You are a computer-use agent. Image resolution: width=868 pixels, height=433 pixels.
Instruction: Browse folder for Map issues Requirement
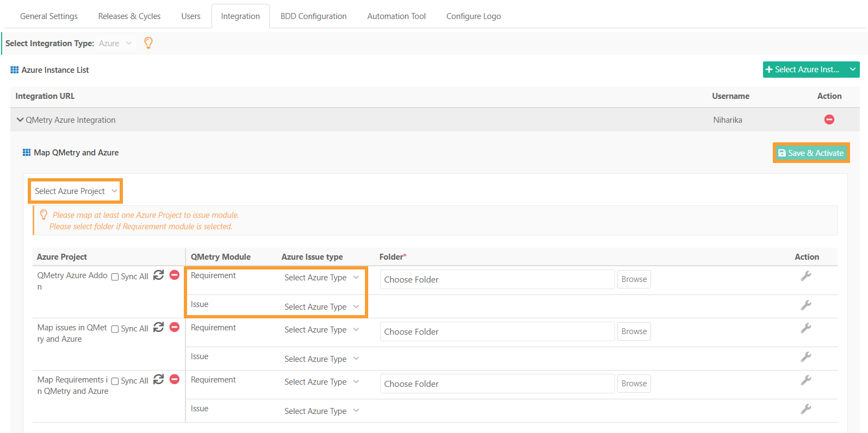click(x=634, y=331)
